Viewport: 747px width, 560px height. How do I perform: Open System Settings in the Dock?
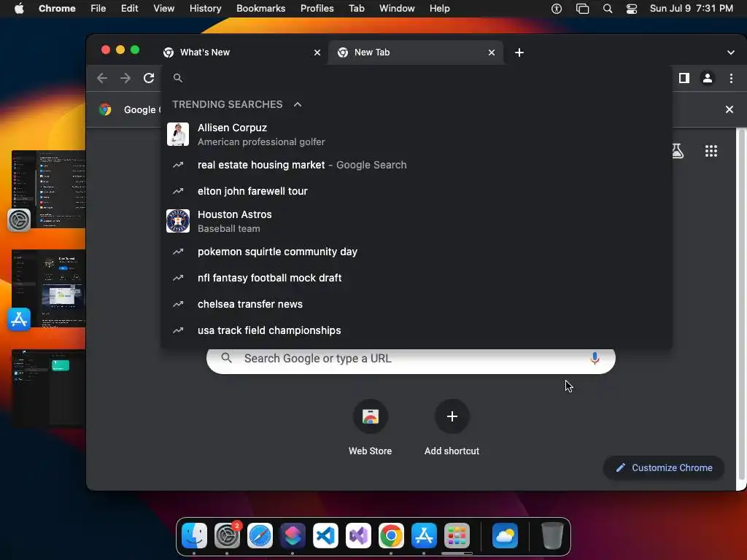click(x=228, y=536)
